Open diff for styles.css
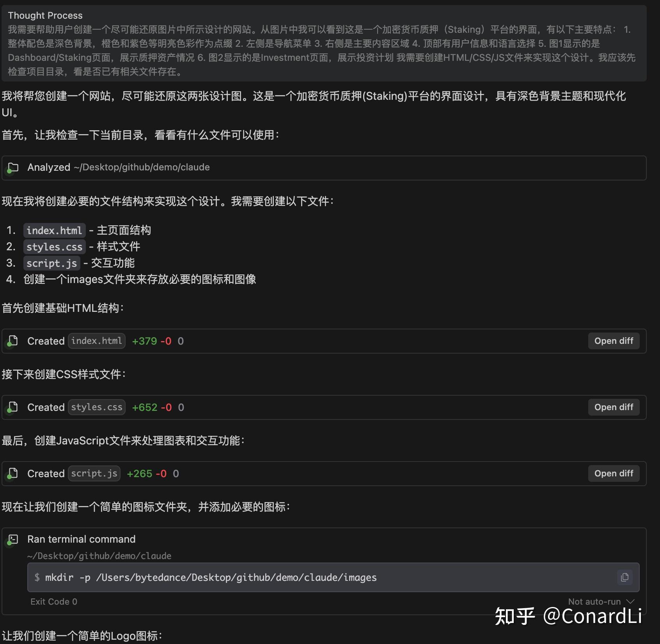The height and width of the screenshot is (644, 660). tap(613, 407)
